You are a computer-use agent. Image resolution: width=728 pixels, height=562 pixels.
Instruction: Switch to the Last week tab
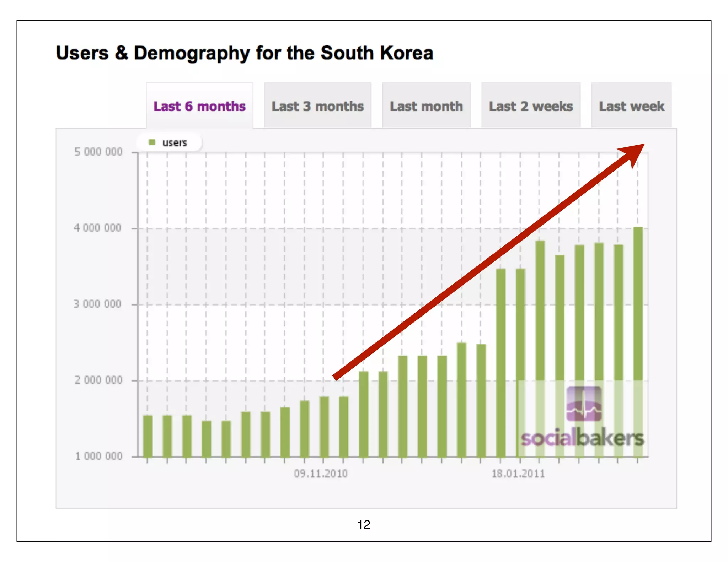coord(631,106)
